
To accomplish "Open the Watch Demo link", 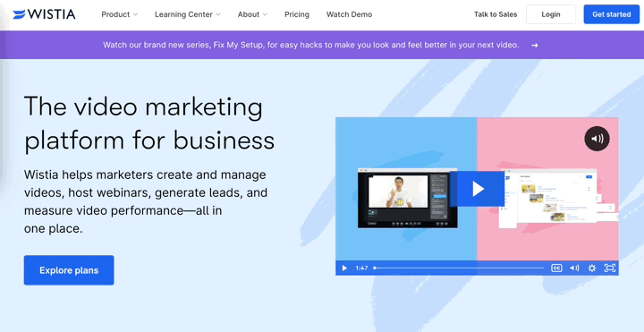I will [349, 14].
